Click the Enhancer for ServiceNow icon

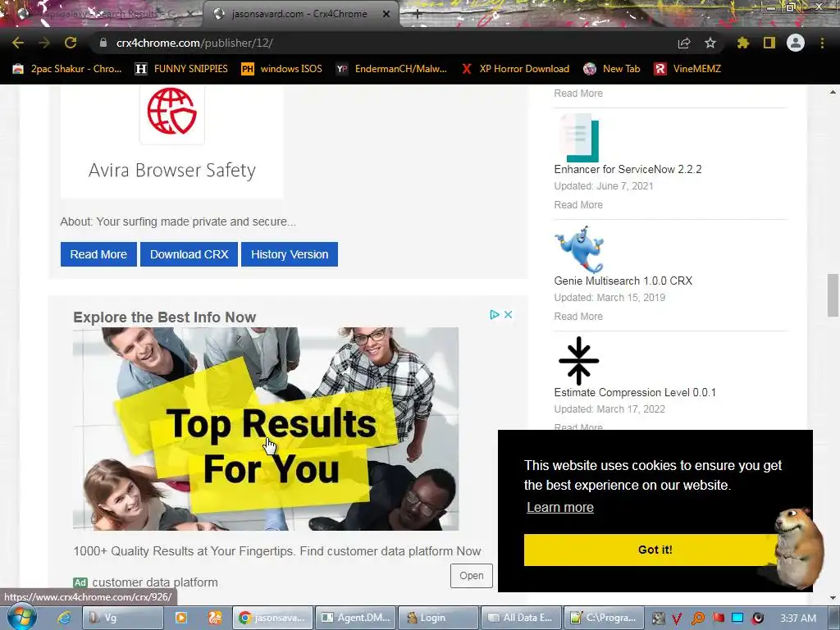pos(577,137)
